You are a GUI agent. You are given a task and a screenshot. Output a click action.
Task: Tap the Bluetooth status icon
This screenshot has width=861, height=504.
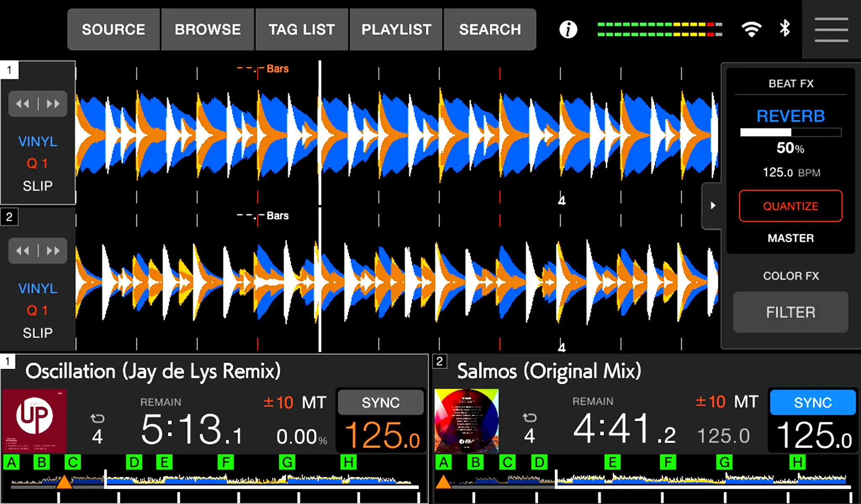tap(784, 29)
